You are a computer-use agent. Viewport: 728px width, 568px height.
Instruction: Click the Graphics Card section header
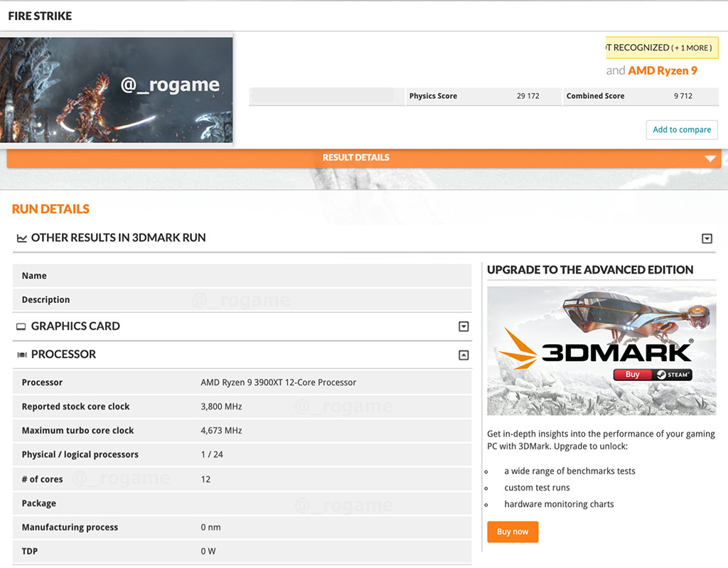[x=75, y=326]
